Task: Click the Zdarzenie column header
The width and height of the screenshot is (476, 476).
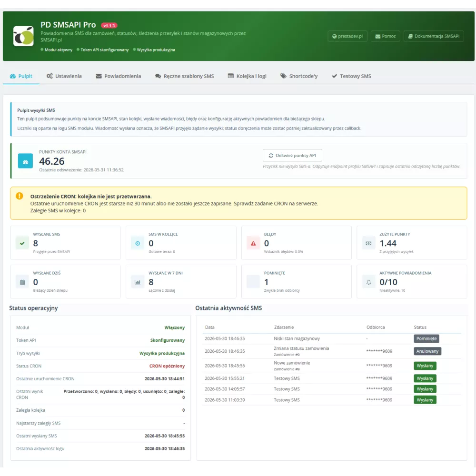Action: pos(284,327)
